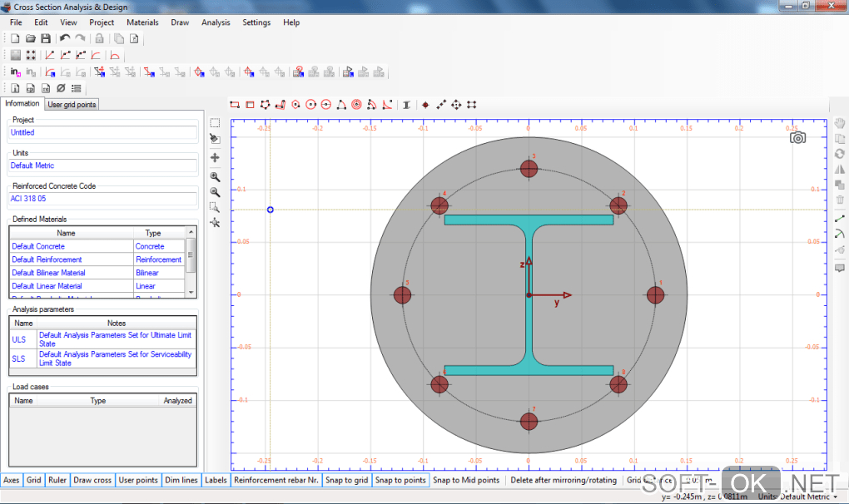Open the Analysis menu
849x504 pixels.
point(216,22)
